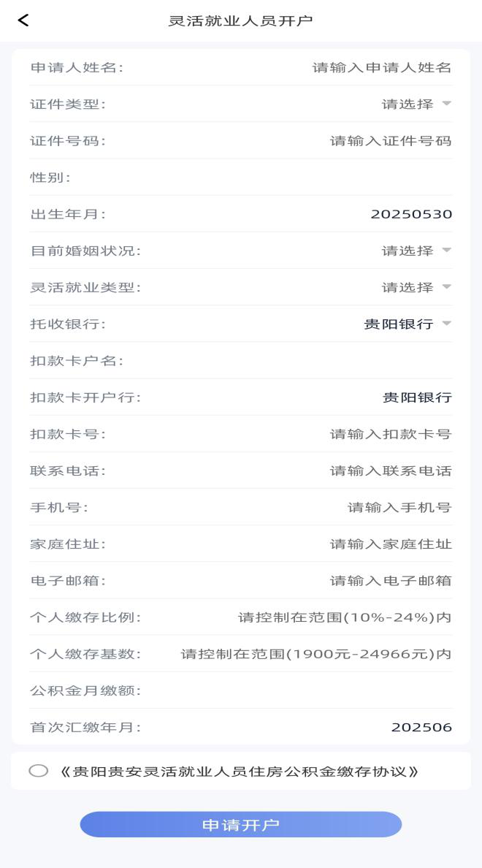Click the 个人缴存基数 input field
The height and width of the screenshot is (868, 482).
click(x=315, y=654)
